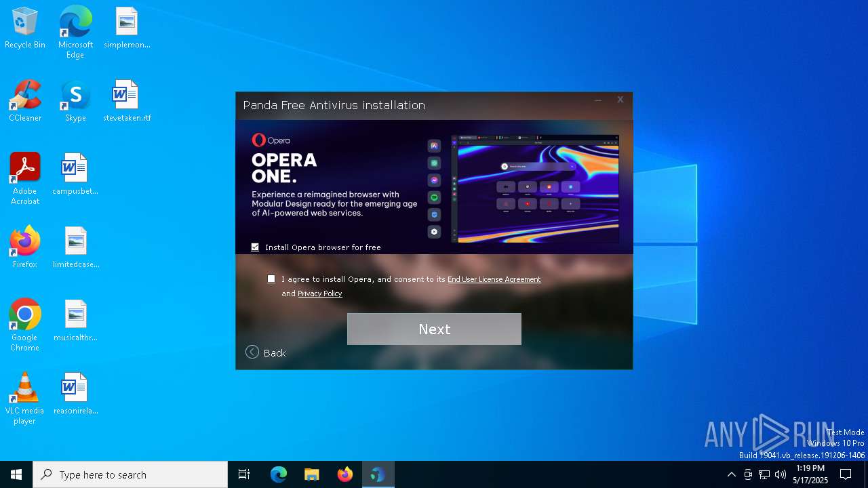
Task: Select musicalthr image file on desktop
Action: pos(75,321)
